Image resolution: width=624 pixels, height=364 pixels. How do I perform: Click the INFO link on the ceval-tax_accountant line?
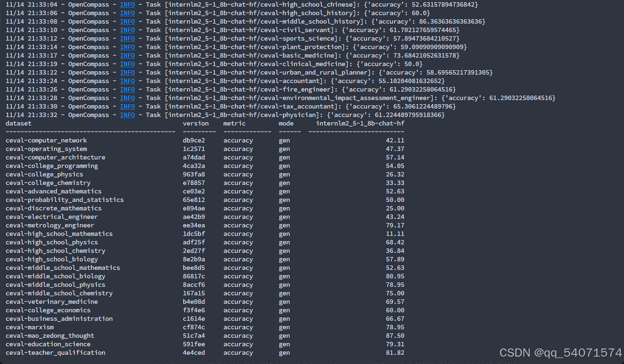127,106
